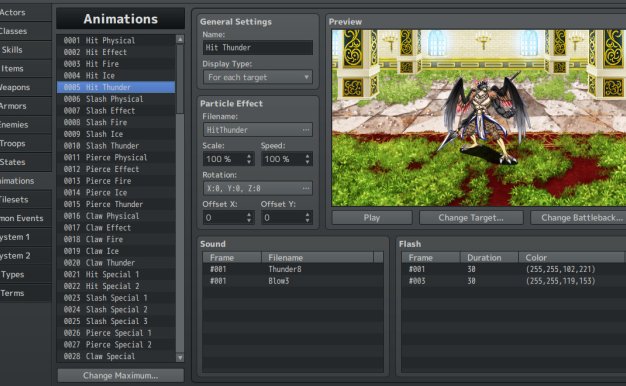The width and height of the screenshot is (626, 386).
Task: Increase the Speed value with up arrow
Action: (307, 156)
